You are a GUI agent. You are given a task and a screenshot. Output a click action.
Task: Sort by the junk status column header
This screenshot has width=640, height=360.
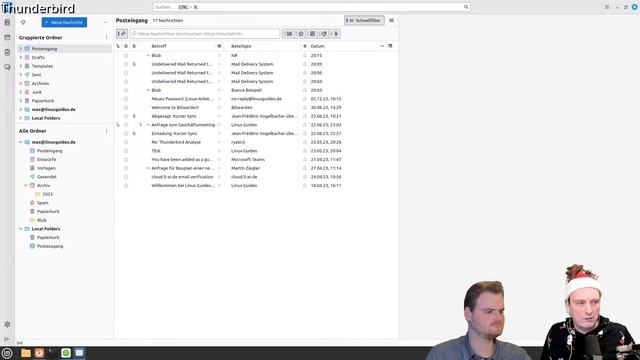[304, 46]
